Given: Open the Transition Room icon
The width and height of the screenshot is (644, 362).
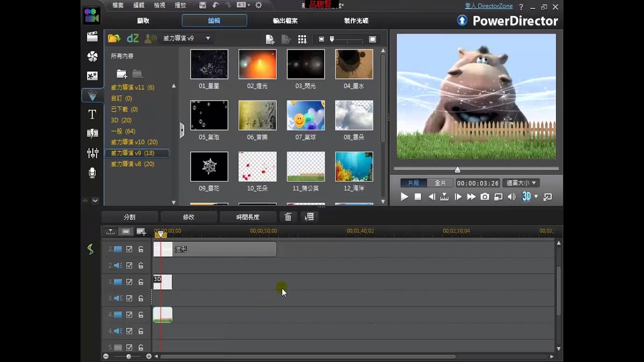Looking at the screenshot, I should (x=92, y=133).
